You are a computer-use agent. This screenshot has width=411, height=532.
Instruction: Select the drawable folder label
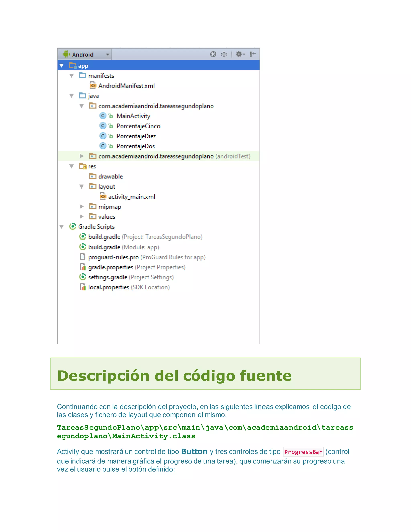tap(110, 177)
